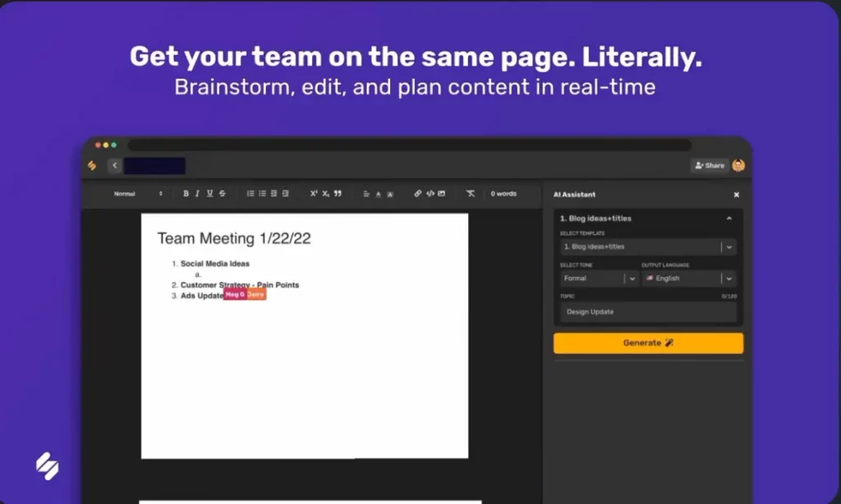
Task: Open the text highlight color picker
Action: click(x=390, y=194)
